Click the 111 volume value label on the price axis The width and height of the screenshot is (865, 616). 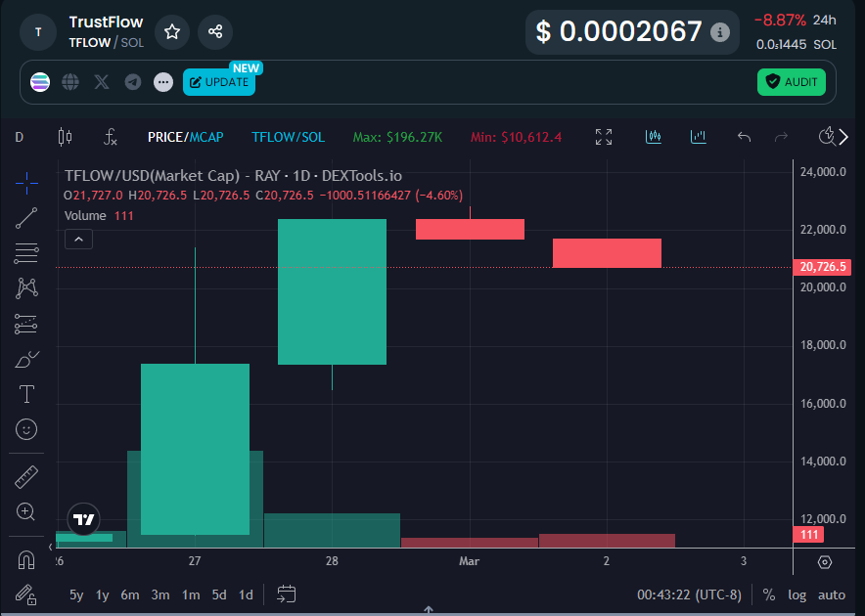pos(808,535)
